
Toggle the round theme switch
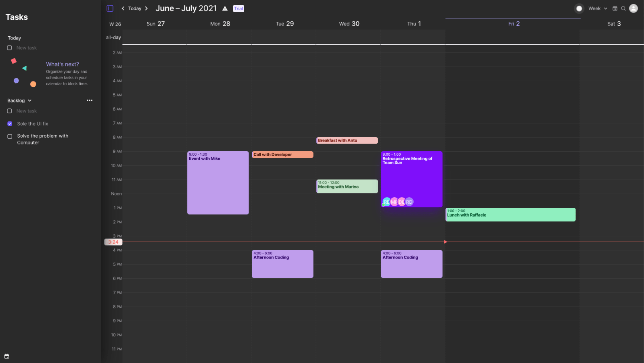point(579,8)
